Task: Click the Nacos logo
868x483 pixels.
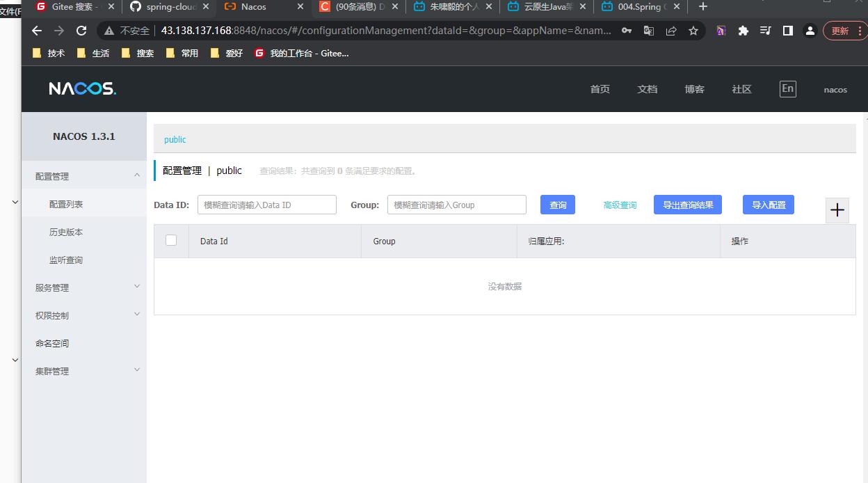Action: point(83,88)
